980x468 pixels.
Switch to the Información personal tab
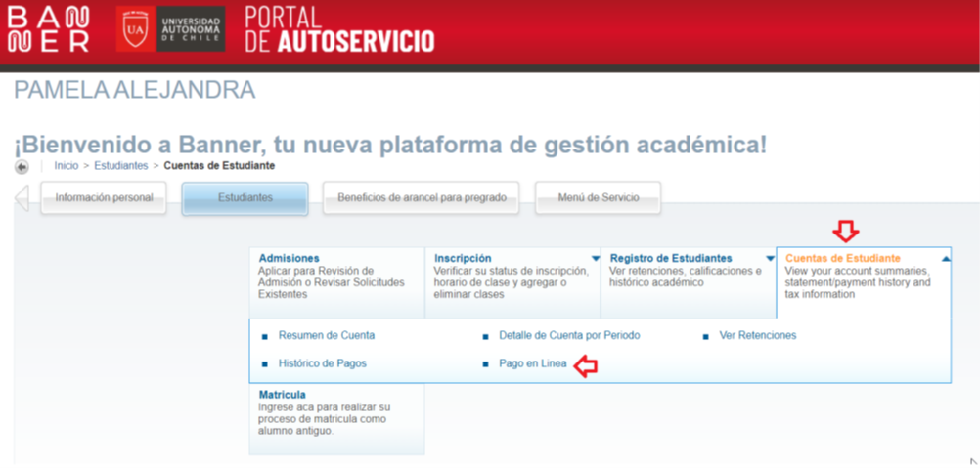(104, 198)
